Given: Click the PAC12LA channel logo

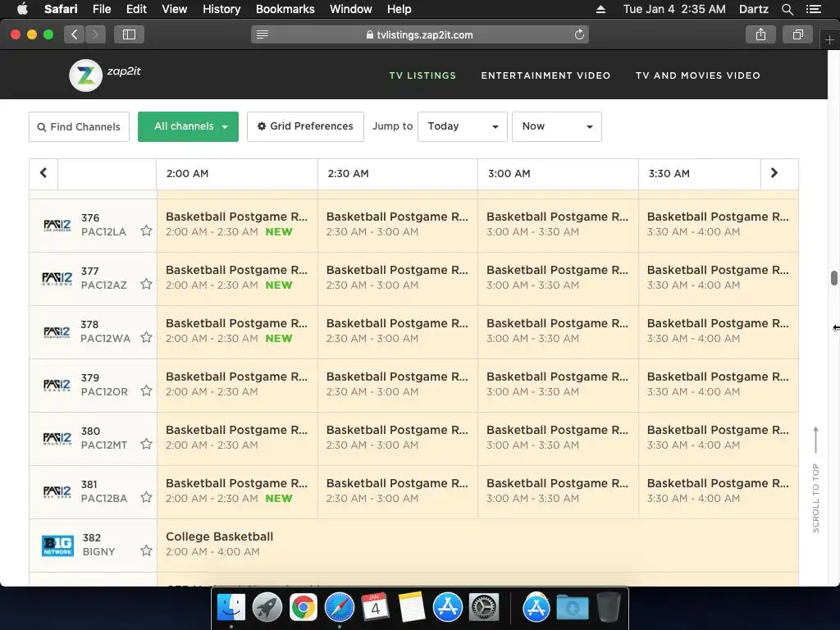Looking at the screenshot, I should pos(57,225).
